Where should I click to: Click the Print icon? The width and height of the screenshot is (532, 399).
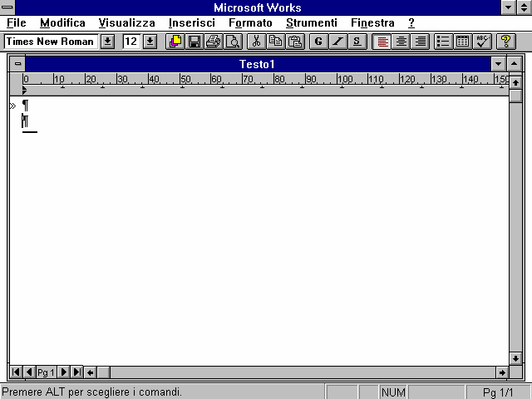click(214, 42)
